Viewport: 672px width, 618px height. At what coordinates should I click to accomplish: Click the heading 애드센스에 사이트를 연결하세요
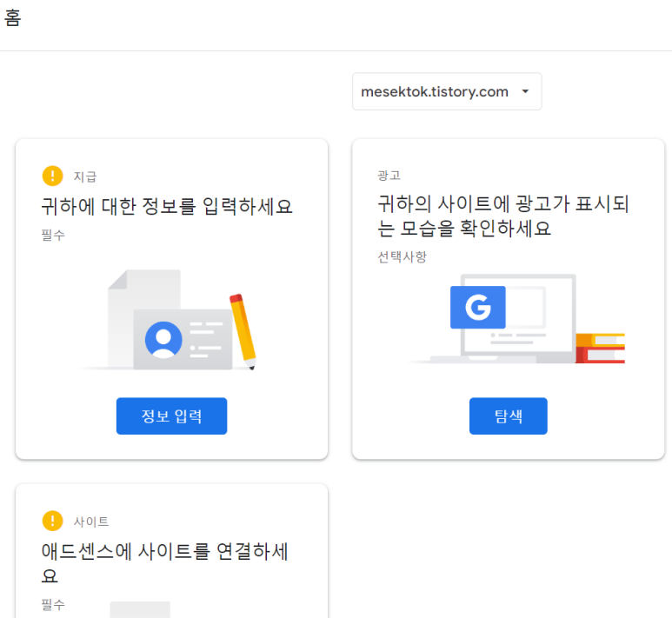[x=164, y=562]
